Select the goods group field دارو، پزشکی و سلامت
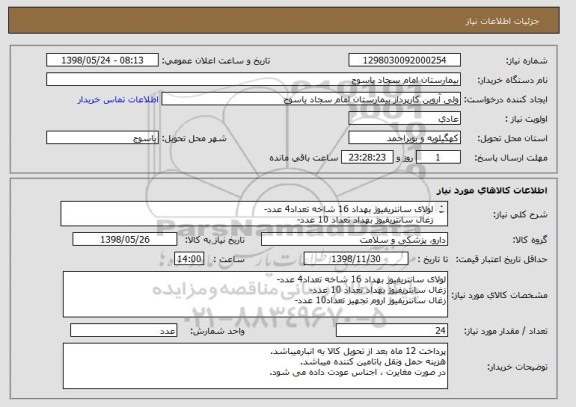This screenshot has width=576, height=407. tap(354, 240)
